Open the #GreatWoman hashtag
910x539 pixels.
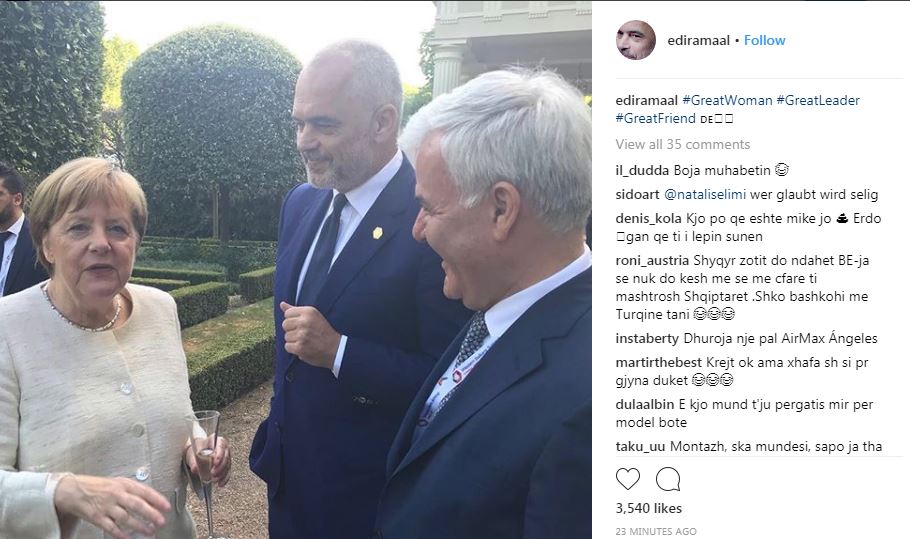click(727, 100)
